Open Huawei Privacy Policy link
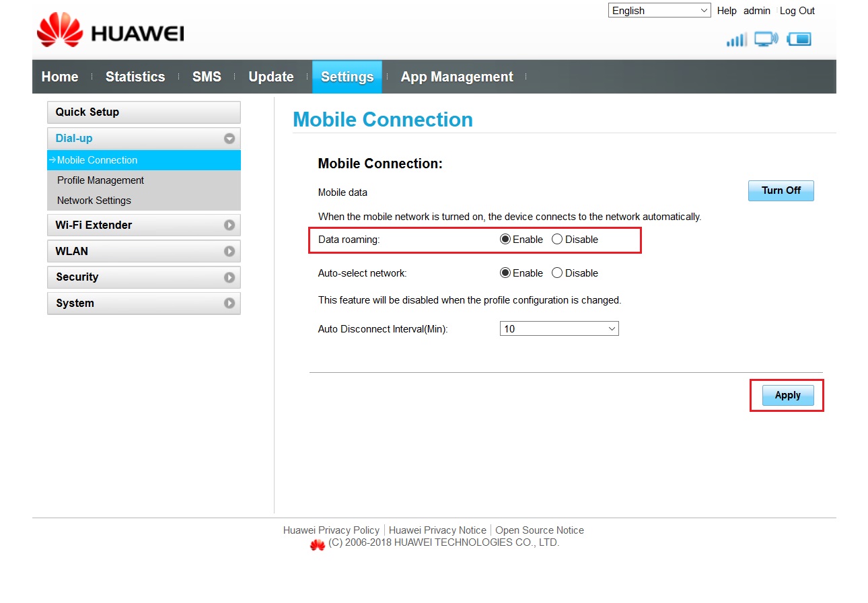The image size is (868, 603). (332, 530)
